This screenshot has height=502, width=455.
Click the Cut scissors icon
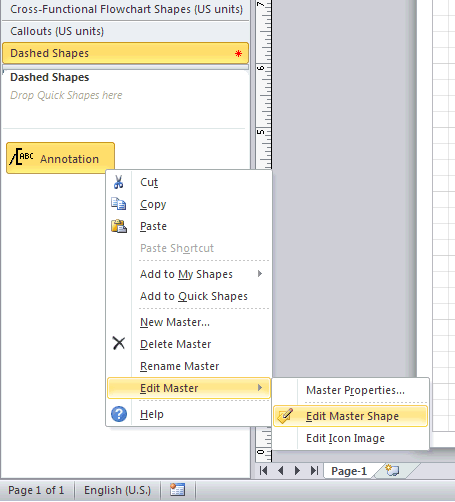118,182
